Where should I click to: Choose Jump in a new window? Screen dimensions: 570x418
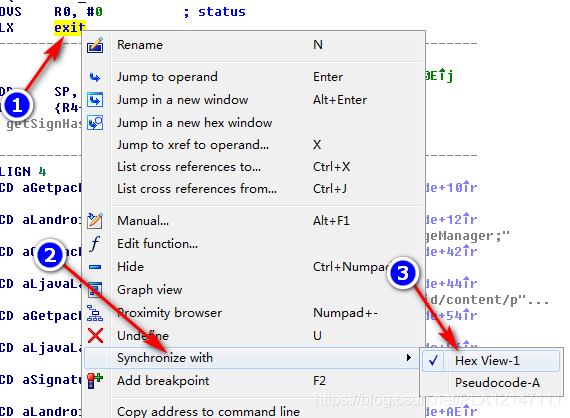[x=253, y=100]
